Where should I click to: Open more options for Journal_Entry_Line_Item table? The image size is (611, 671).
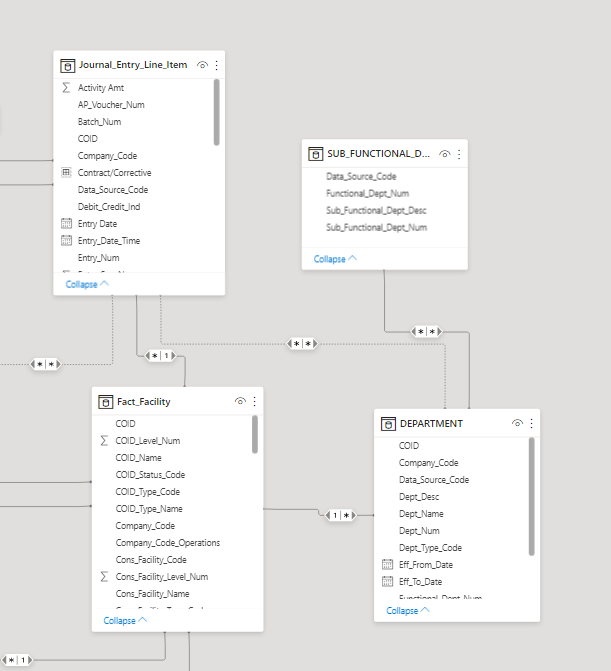coord(217,65)
